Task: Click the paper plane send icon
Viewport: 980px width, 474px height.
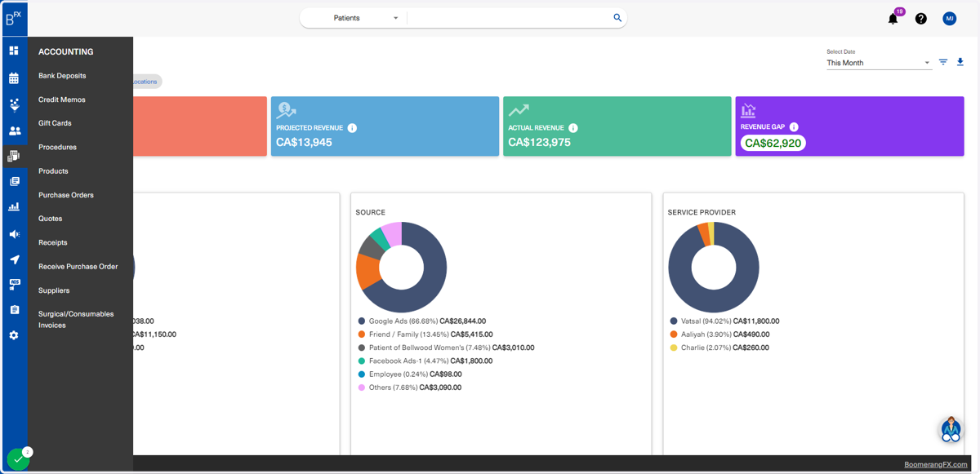Action: click(x=14, y=259)
